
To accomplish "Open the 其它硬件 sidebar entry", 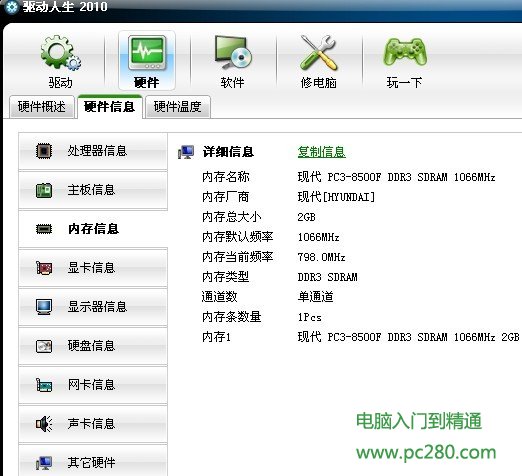I will pyautogui.click(x=93, y=461).
